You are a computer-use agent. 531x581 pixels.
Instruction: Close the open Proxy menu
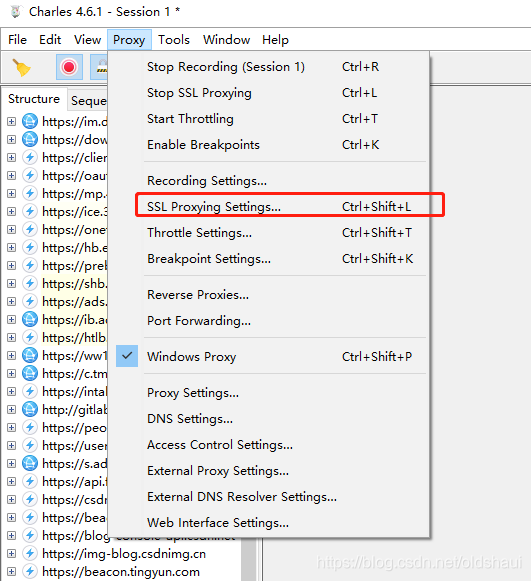click(x=129, y=40)
